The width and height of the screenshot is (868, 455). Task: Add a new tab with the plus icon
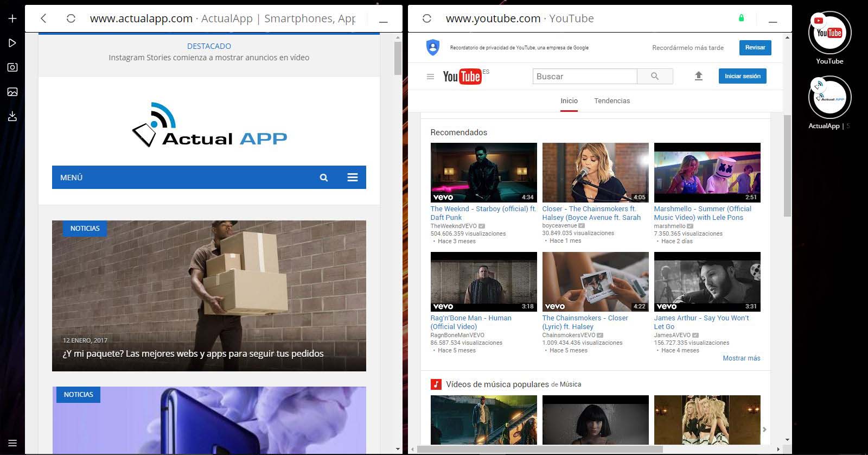(12, 18)
